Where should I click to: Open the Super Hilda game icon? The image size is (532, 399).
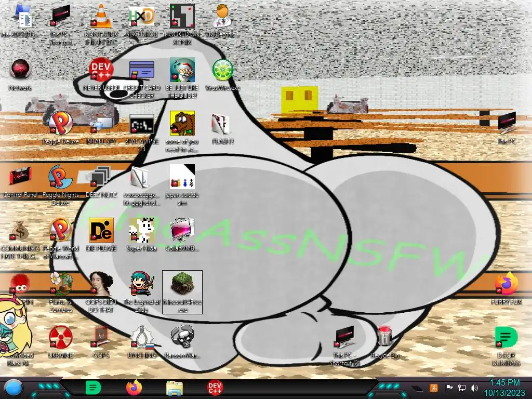(142, 235)
